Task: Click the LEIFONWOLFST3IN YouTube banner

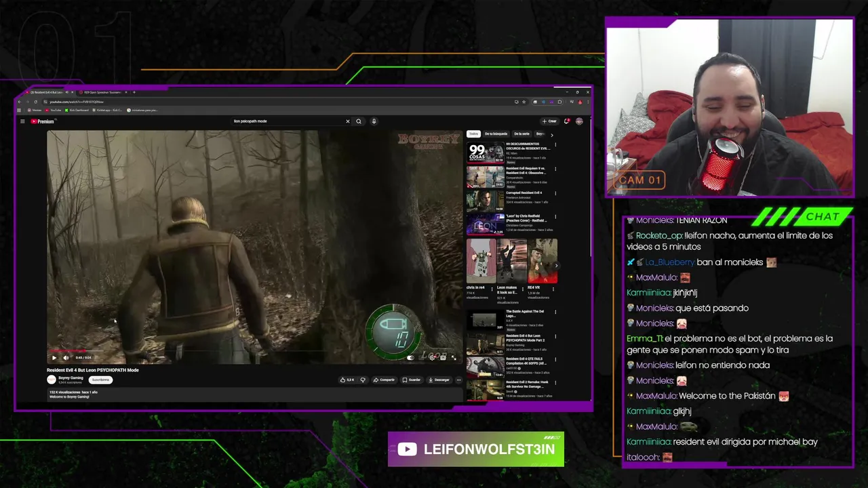Action: click(476, 449)
